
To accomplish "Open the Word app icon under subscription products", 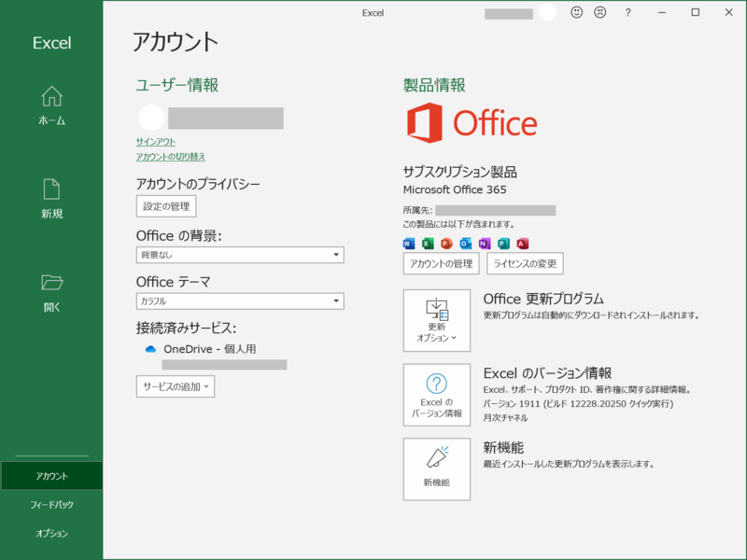I will point(409,244).
